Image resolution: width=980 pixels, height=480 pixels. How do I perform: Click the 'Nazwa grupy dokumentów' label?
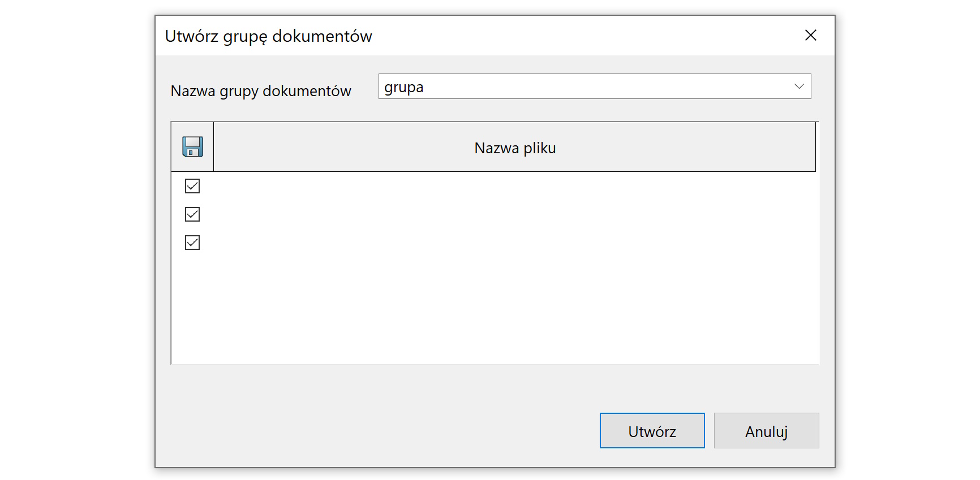pos(261,91)
